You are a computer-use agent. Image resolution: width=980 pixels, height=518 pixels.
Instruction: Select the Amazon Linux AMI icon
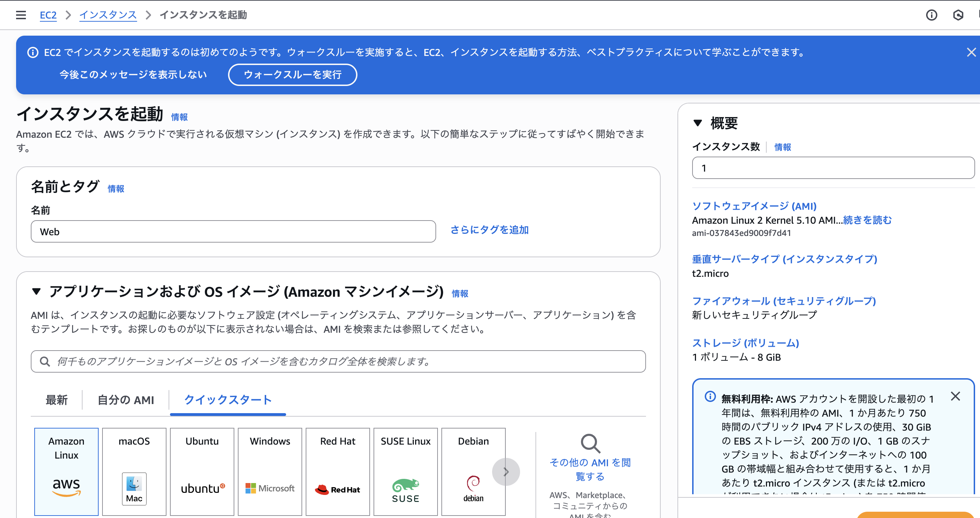click(66, 472)
